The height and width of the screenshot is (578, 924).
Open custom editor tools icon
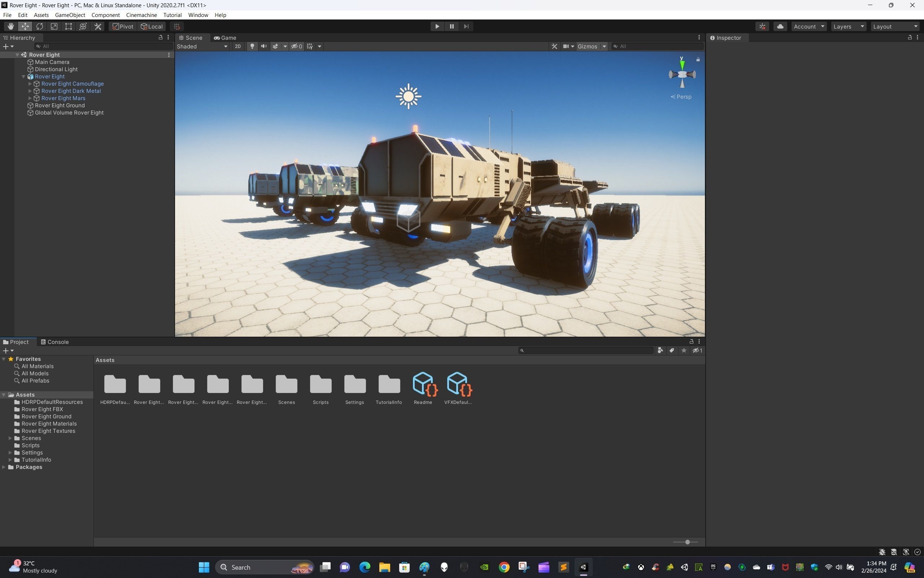98,26
